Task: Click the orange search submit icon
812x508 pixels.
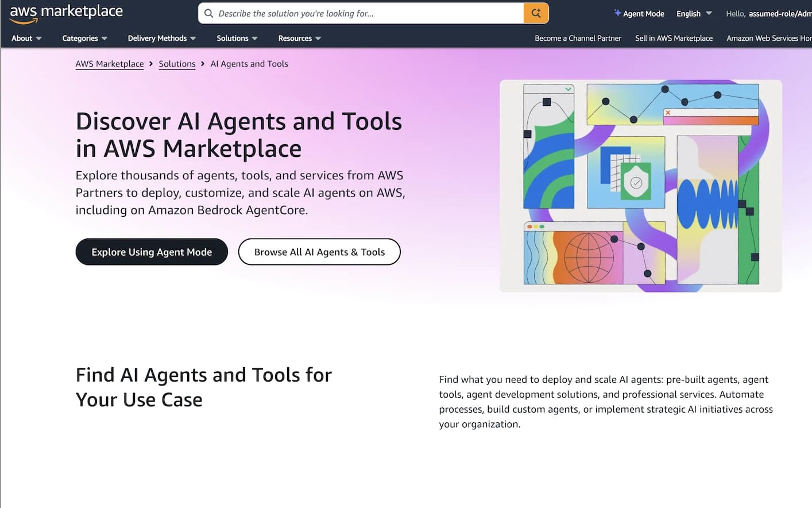Action: pos(536,13)
